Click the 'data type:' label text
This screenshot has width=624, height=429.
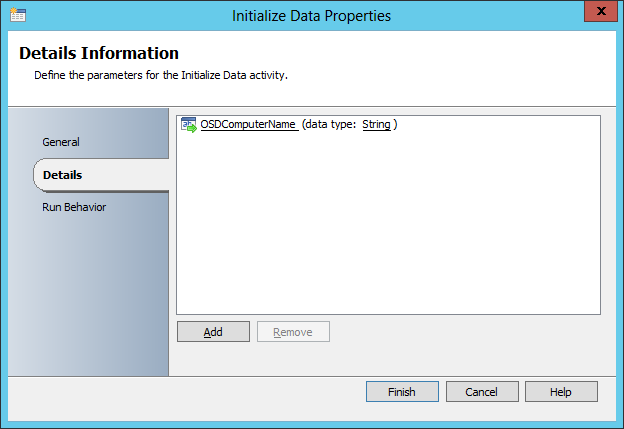click(331, 125)
